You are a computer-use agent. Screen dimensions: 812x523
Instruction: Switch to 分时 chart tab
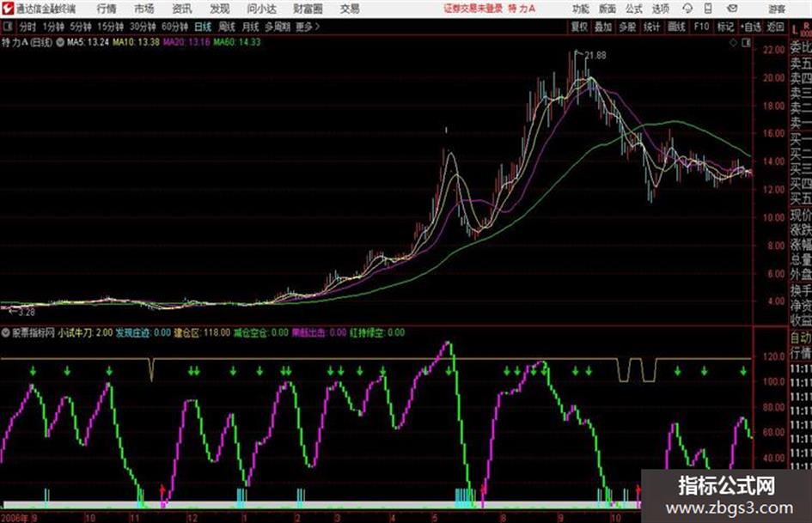(x=28, y=27)
